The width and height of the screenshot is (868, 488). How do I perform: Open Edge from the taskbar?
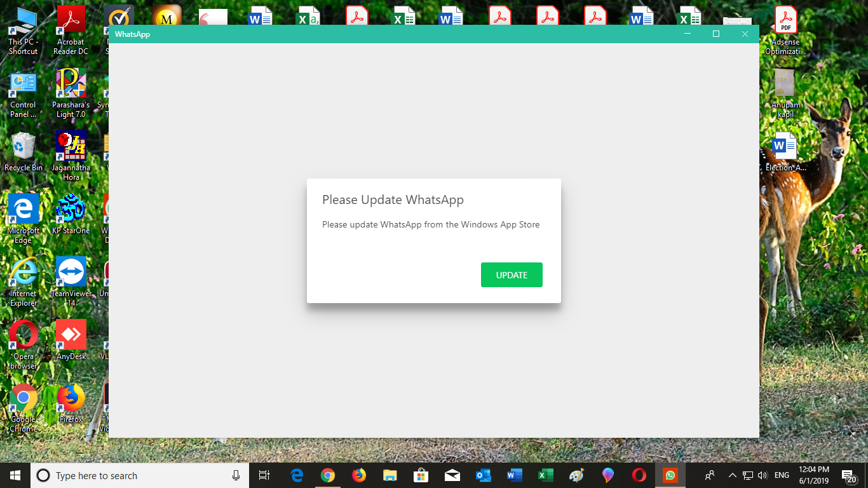click(297, 475)
